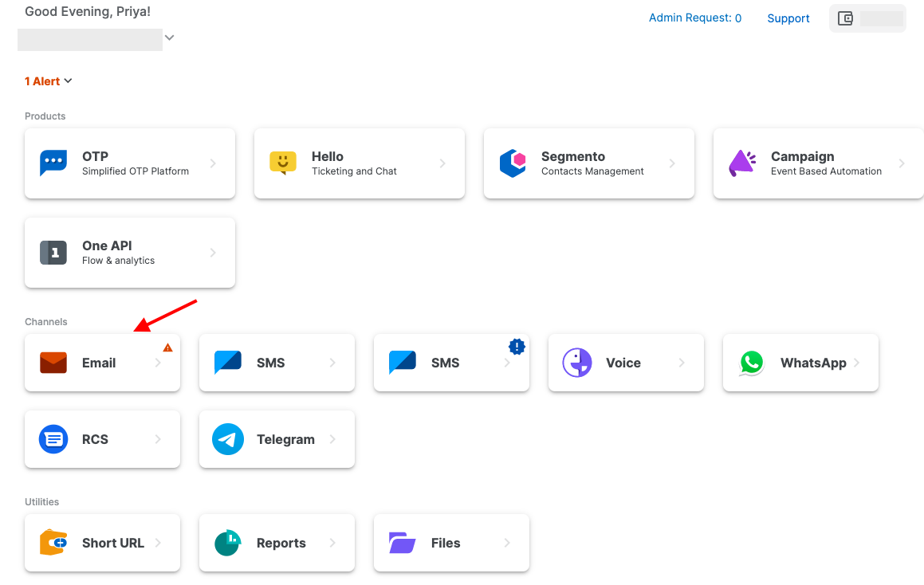Open the Admin Request: 0 link
This screenshot has width=924, height=585.
[x=694, y=18]
